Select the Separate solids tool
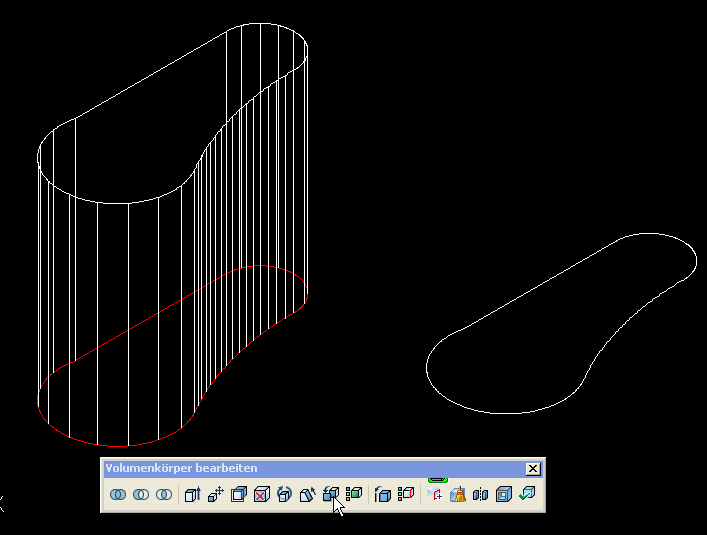 481,494
